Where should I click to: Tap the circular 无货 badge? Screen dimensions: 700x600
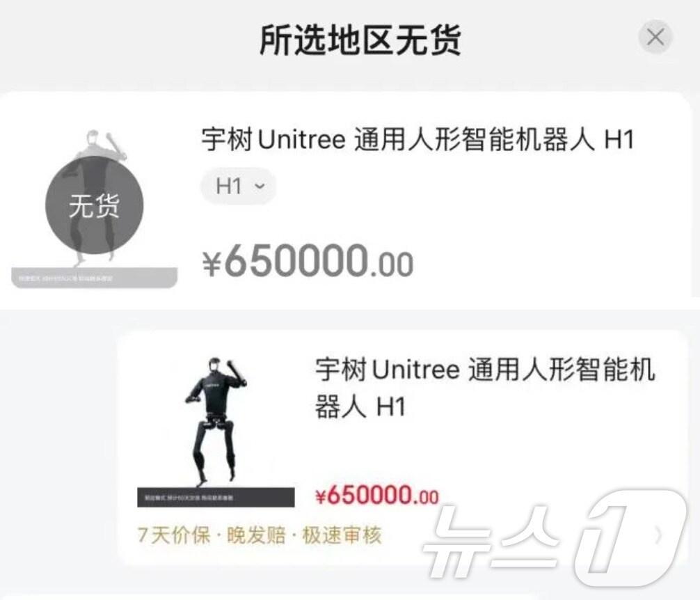coord(95,205)
